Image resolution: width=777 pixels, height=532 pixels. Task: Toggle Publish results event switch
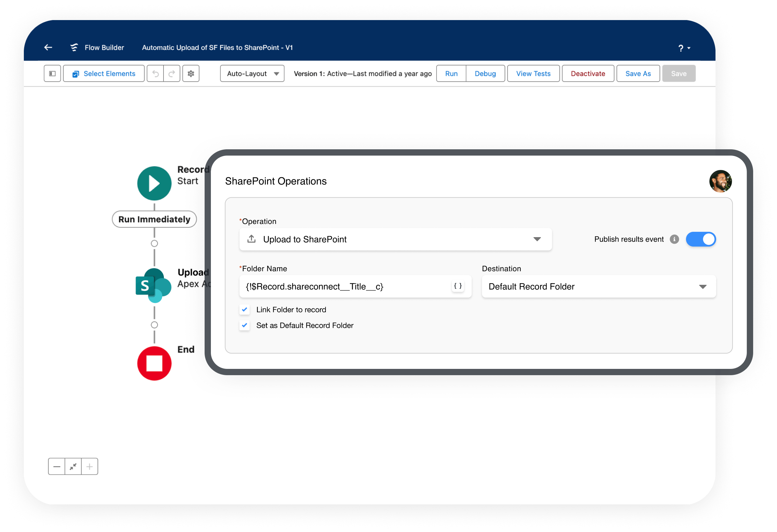701,239
